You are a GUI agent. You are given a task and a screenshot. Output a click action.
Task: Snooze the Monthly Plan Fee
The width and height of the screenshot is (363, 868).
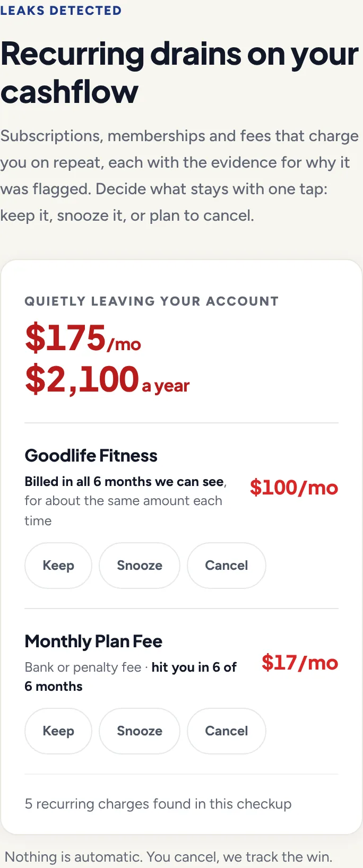point(140,731)
